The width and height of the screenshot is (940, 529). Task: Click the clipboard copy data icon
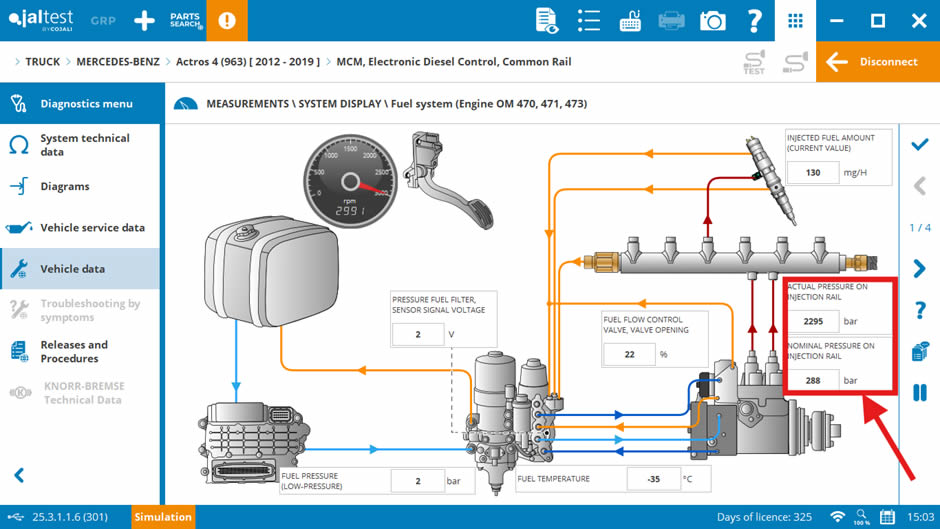920,351
